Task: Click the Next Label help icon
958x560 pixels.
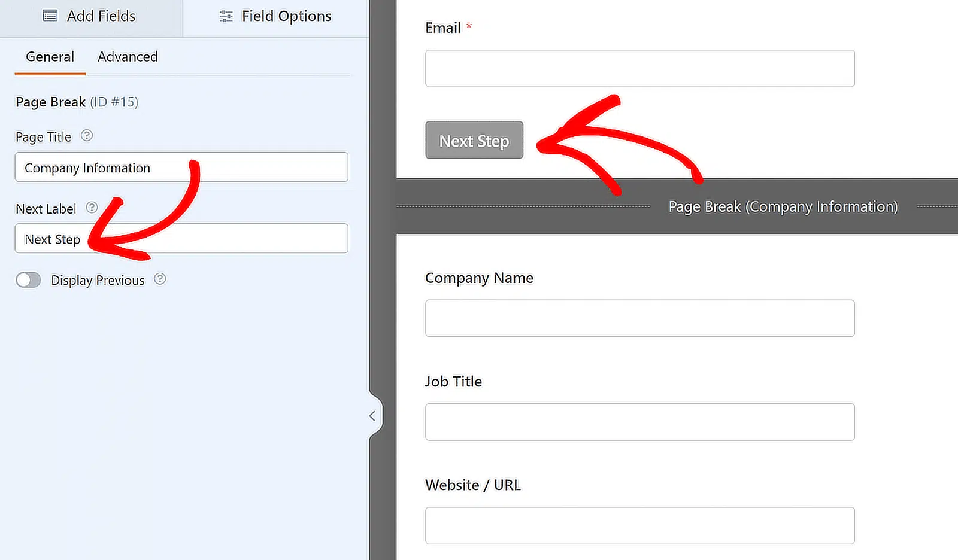Action: 92,208
